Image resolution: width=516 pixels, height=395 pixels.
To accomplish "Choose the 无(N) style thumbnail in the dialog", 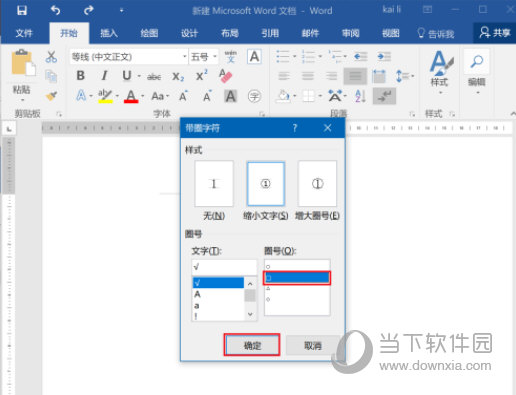I will [x=214, y=184].
